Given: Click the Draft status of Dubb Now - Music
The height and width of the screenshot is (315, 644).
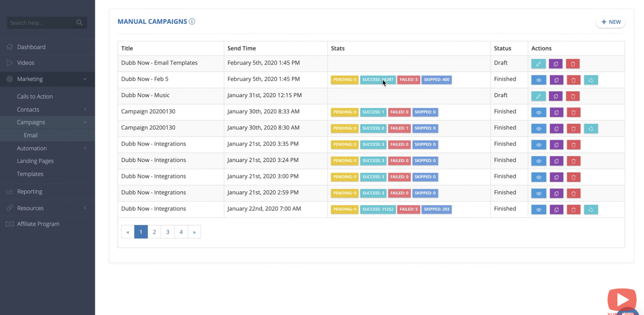Looking at the screenshot, I should click(501, 95).
